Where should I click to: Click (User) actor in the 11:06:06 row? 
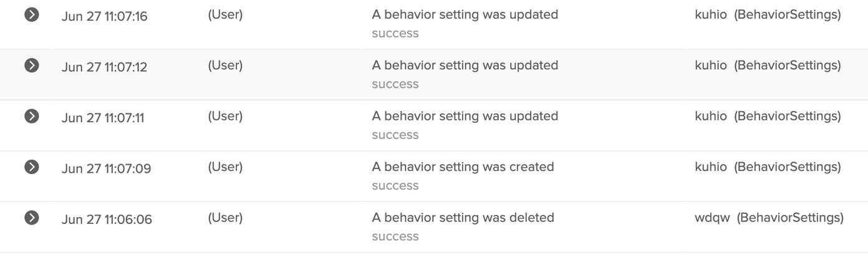pyautogui.click(x=225, y=218)
